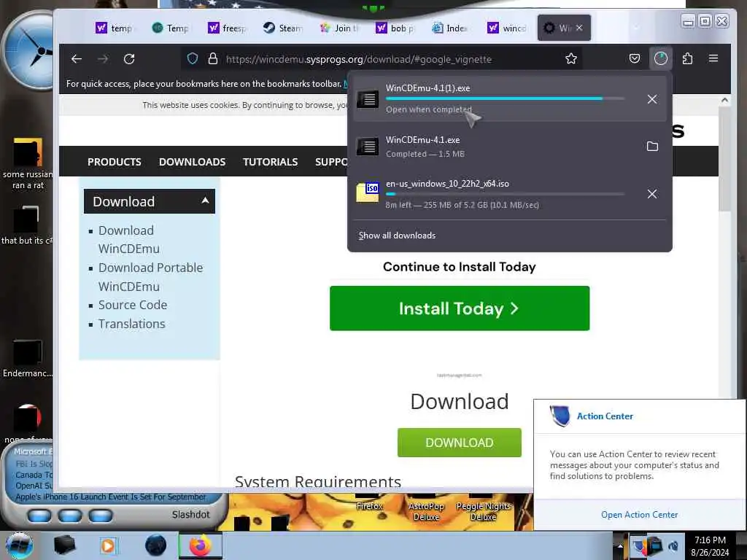
Task: Show WinCDEmu-4.1.exe in its folder
Action: click(652, 146)
